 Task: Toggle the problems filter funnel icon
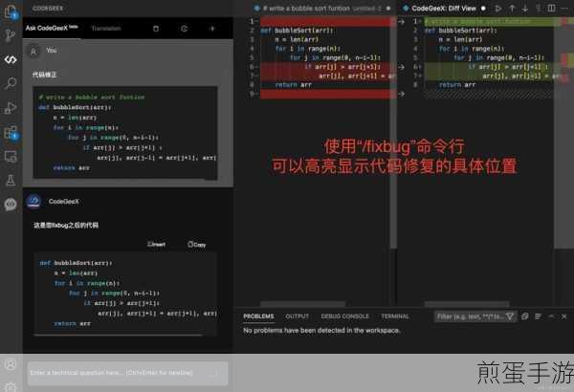tap(510, 316)
